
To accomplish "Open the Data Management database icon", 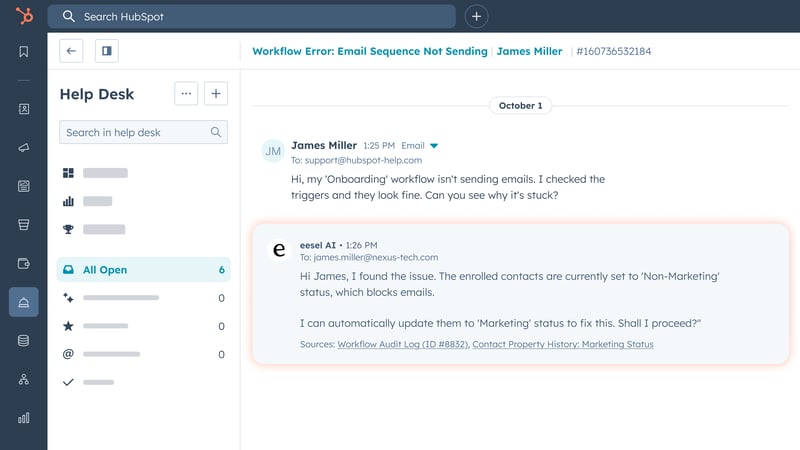I will (23, 340).
